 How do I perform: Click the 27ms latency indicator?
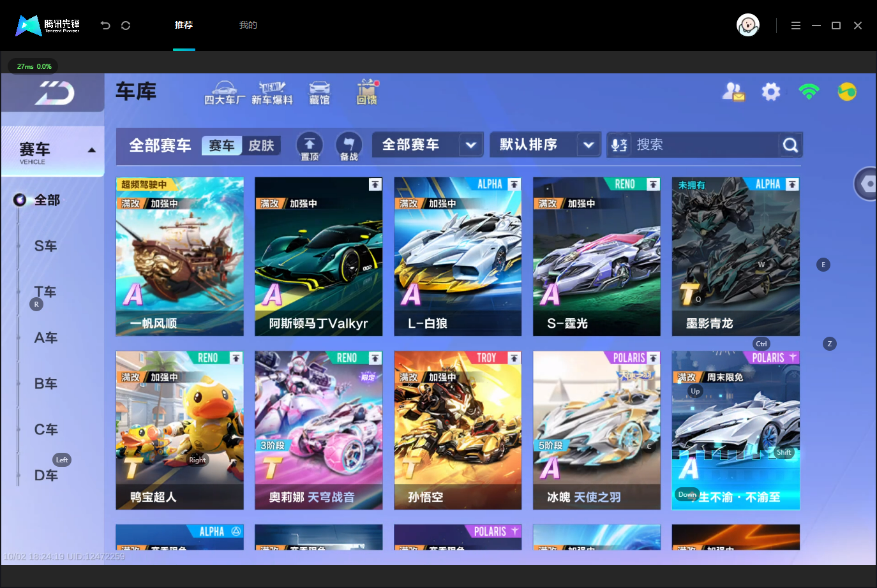click(34, 66)
